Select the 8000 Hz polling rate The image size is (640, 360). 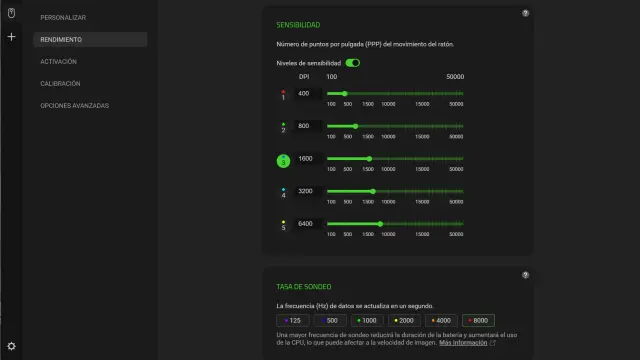(478, 320)
